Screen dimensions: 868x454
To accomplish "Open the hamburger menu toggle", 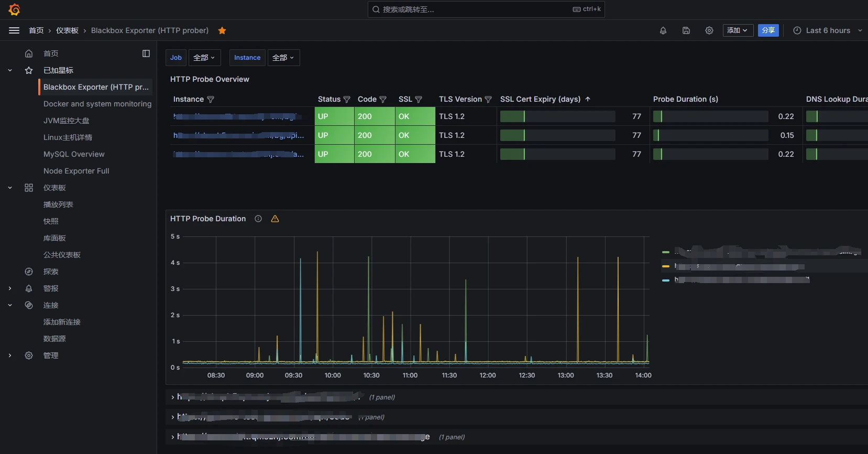I will [x=14, y=30].
